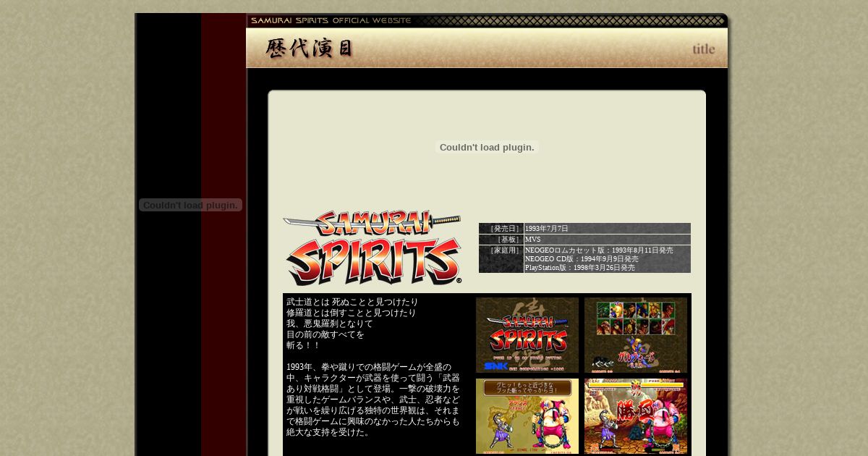Select 'NEOGEO CD版：1994年9月9日発売' line

582,259
